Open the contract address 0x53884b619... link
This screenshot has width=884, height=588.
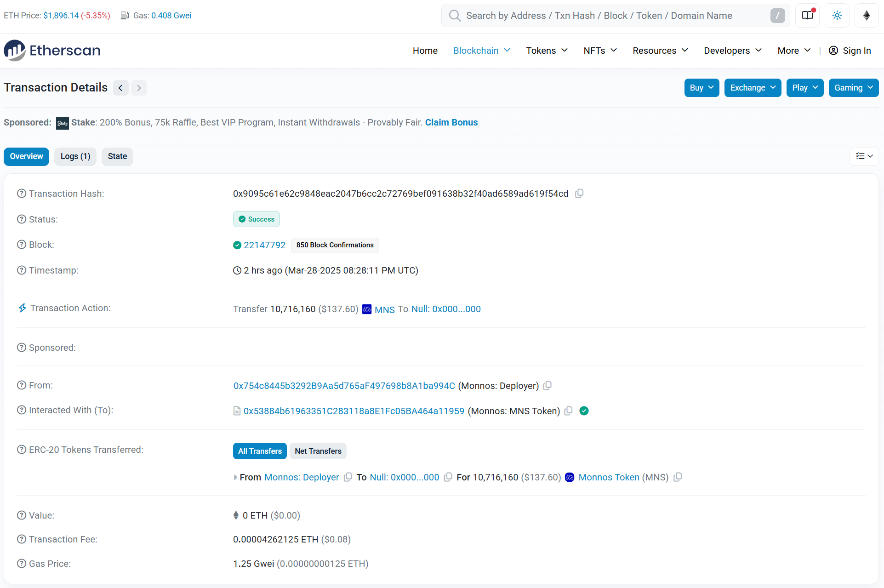click(x=354, y=411)
